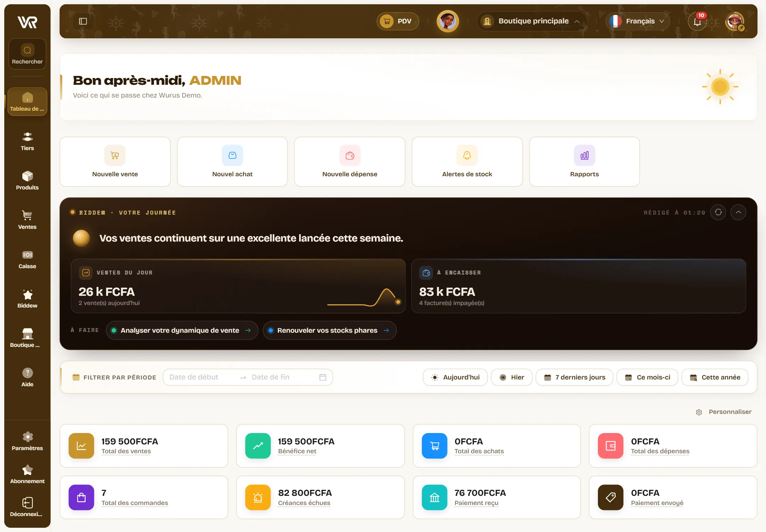Click the Filtrer par période calendar icon

point(76,377)
